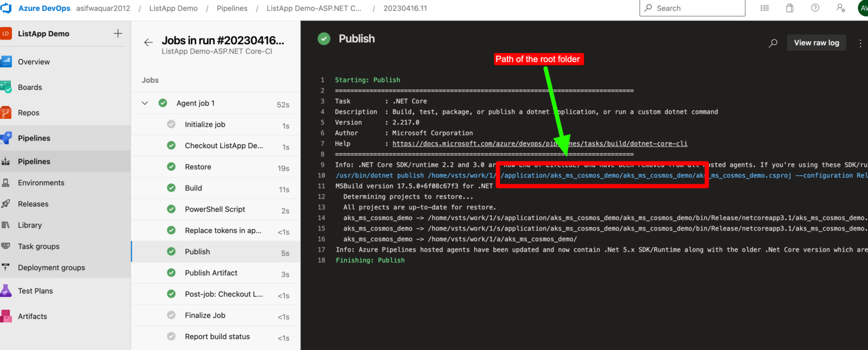Open the Boards section icon
This screenshot has height=350, width=868.
8,87
